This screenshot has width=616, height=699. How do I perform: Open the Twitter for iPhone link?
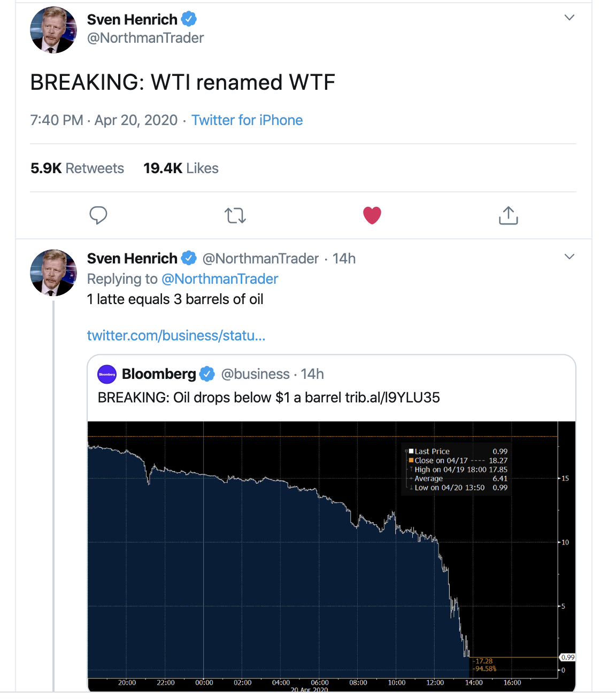[247, 120]
